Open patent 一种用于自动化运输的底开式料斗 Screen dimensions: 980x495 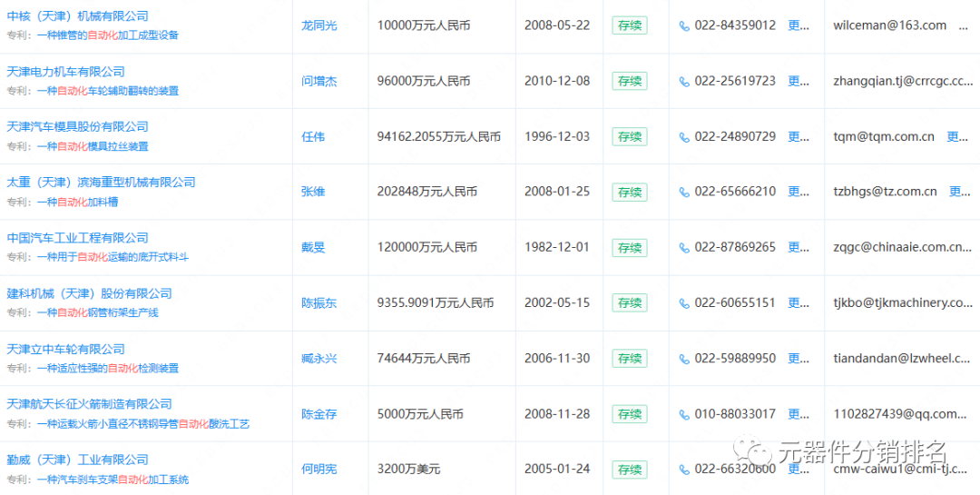[113, 257]
